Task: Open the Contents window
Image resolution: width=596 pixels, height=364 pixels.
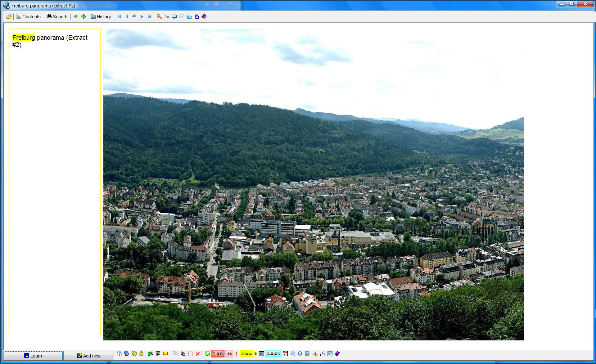Action: pyautogui.click(x=29, y=16)
